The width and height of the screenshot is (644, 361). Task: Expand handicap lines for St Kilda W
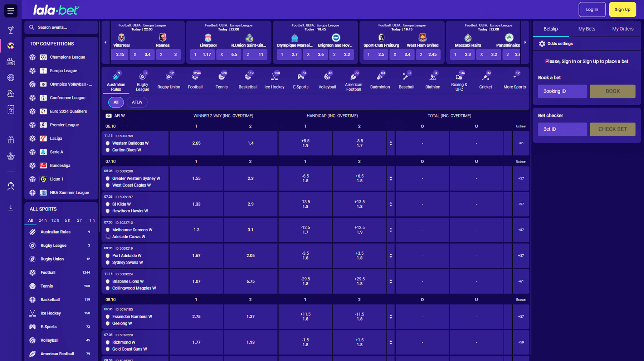[x=391, y=204]
